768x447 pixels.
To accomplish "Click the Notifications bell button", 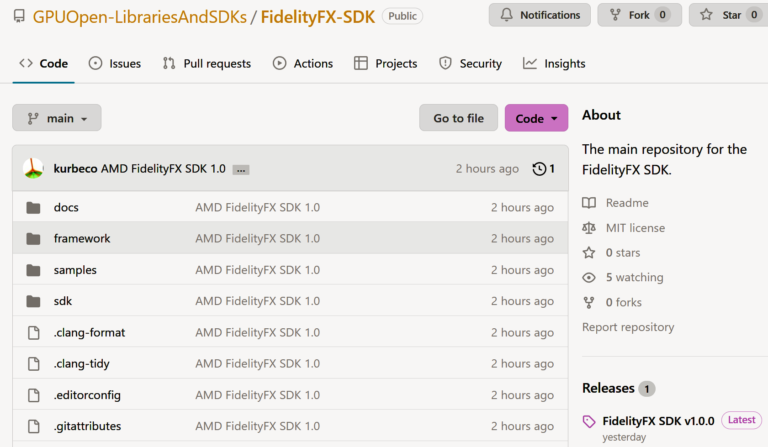I will point(540,15).
